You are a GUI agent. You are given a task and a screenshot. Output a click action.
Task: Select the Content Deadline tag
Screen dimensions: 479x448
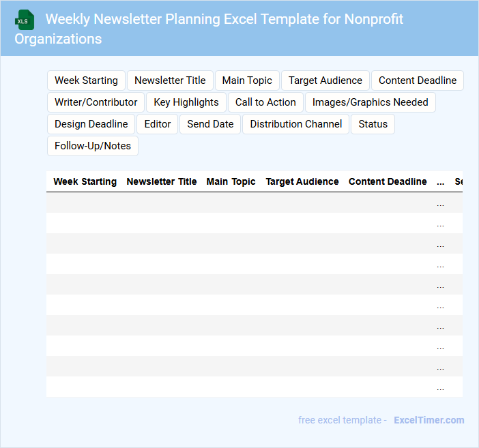[x=418, y=80]
